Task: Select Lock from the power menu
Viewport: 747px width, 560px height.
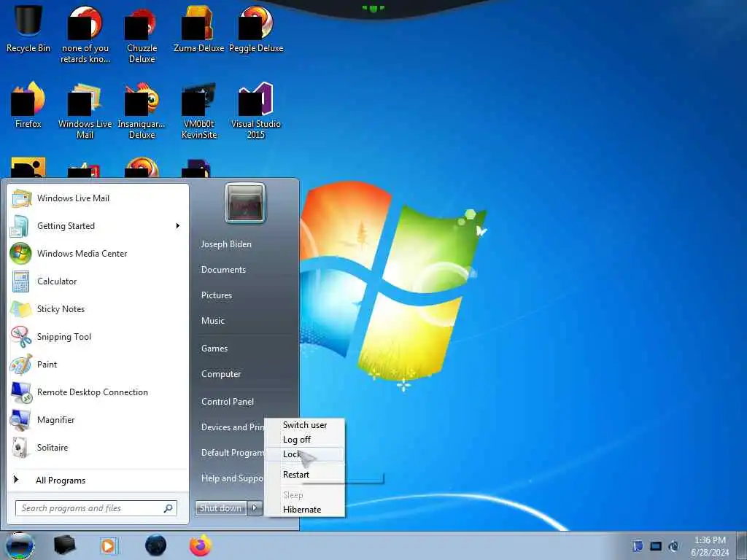Action: click(304, 454)
